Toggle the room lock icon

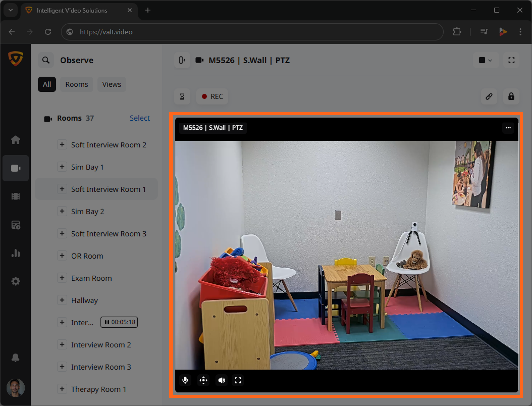coord(511,97)
